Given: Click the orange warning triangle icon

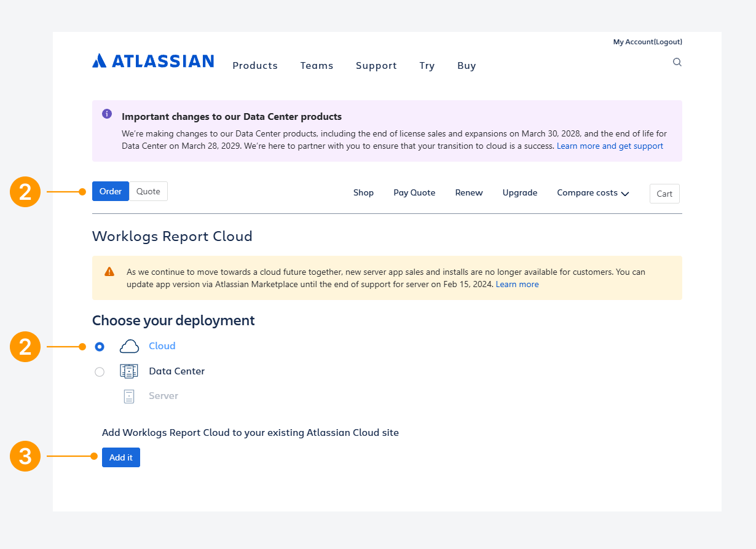Looking at the screenshot, I should click(109, 271).
